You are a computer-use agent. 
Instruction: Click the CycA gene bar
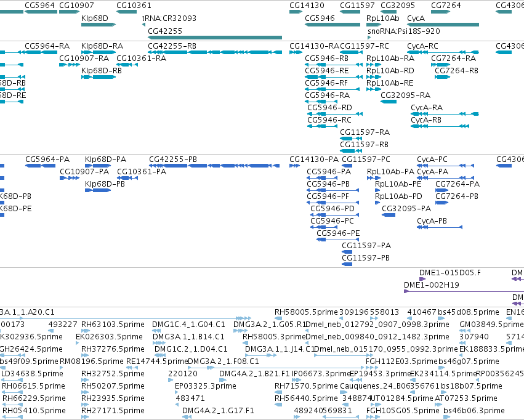coord(443,25)
